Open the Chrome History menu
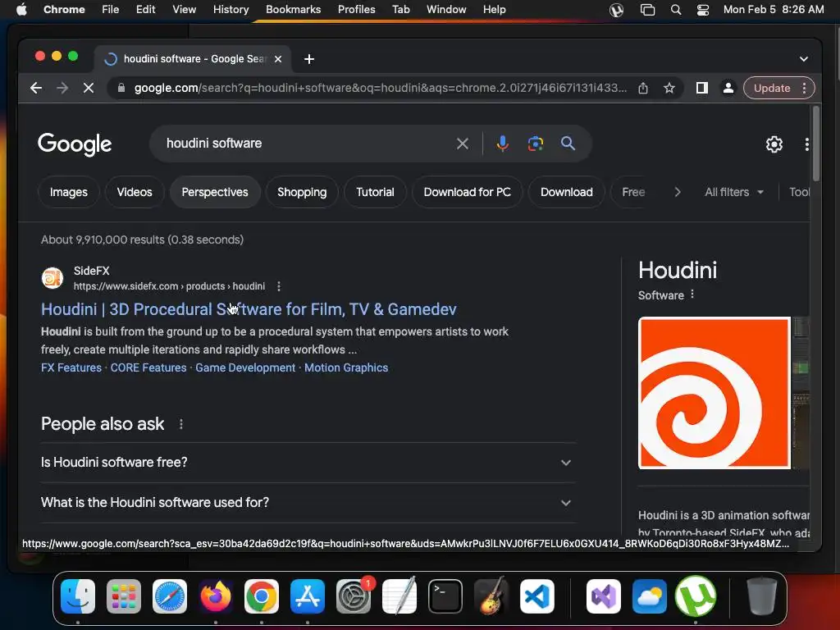 pyautogui.click(x=231, y=10)
